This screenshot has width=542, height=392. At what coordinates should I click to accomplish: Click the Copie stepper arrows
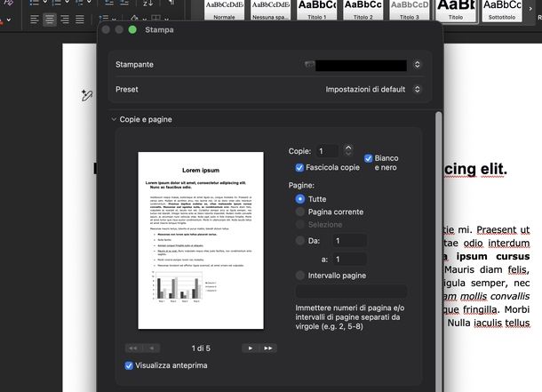tap(348, 150)
